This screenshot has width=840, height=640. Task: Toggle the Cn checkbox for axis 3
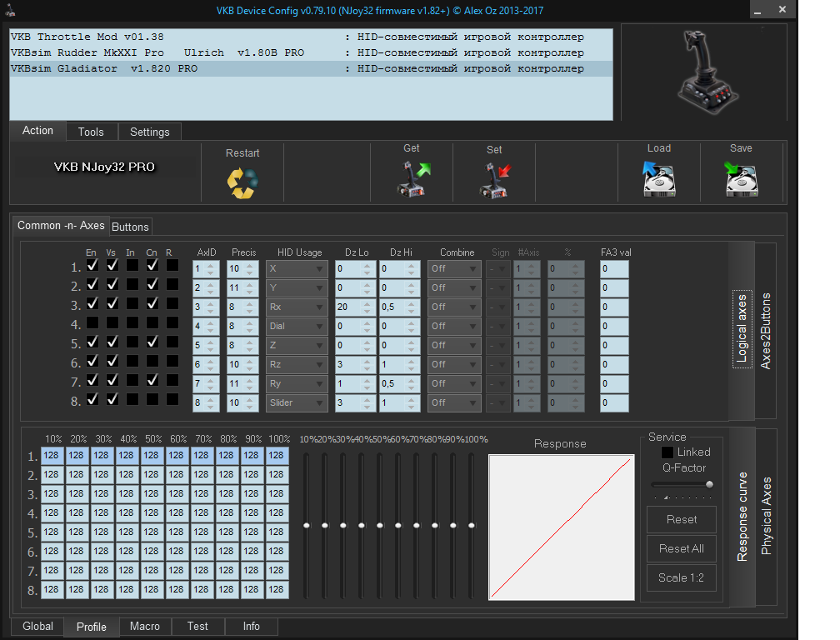(x=152, y=303)
